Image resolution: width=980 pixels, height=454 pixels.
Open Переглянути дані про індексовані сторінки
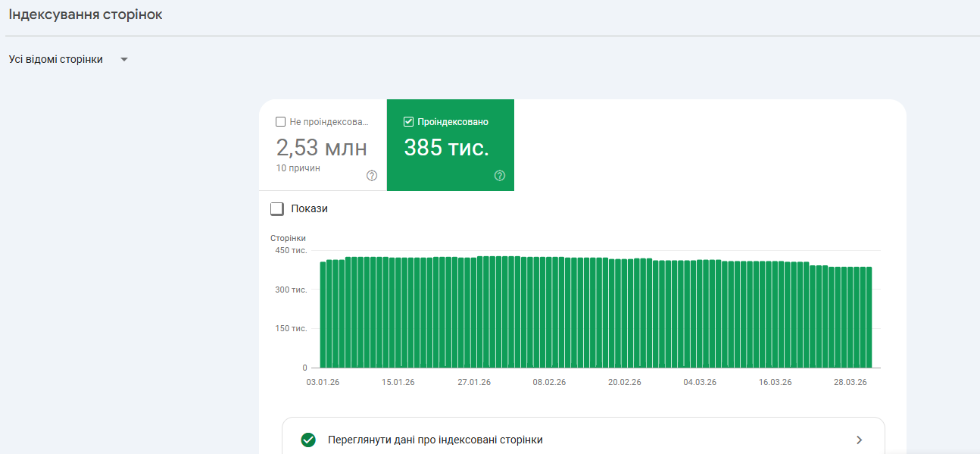click(583, 440)
